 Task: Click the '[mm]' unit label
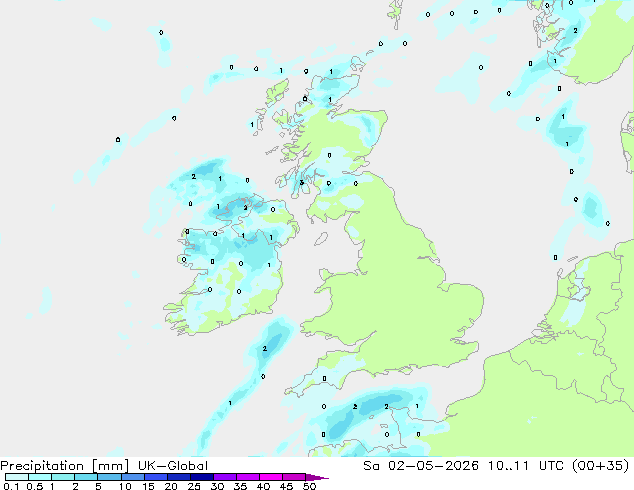pyautogui.click(x=110, y=466)
